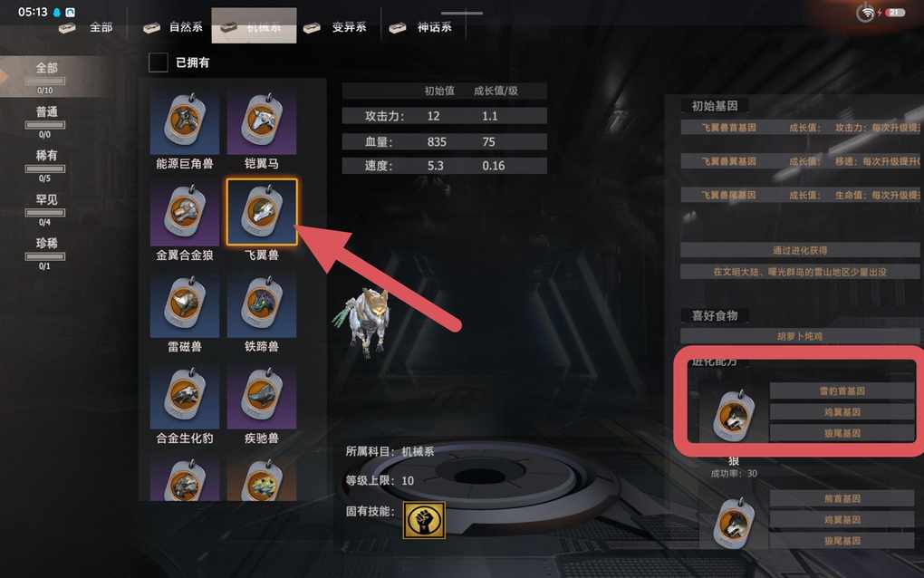Choose the 合金生化豹 creature icon
924x578 pixels.
(185, 396)
